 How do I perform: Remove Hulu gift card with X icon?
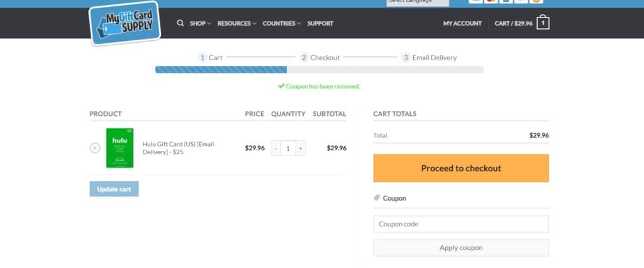(95, 148)
